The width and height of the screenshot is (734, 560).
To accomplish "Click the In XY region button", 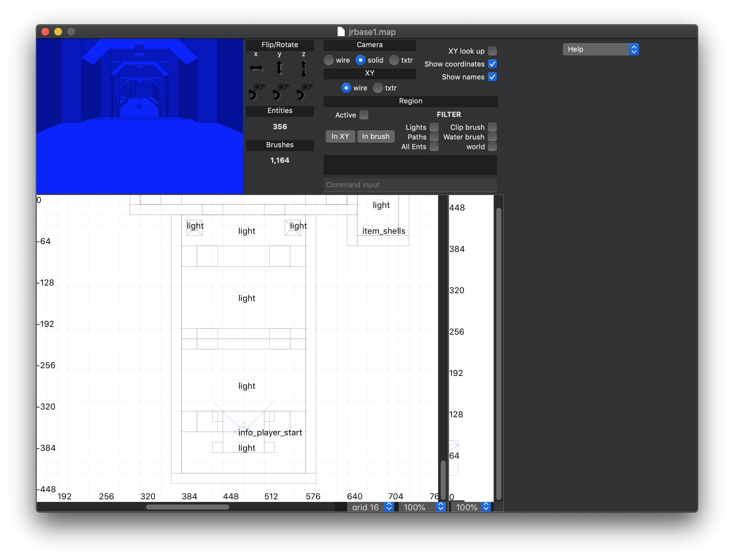I will click(340, 136).
